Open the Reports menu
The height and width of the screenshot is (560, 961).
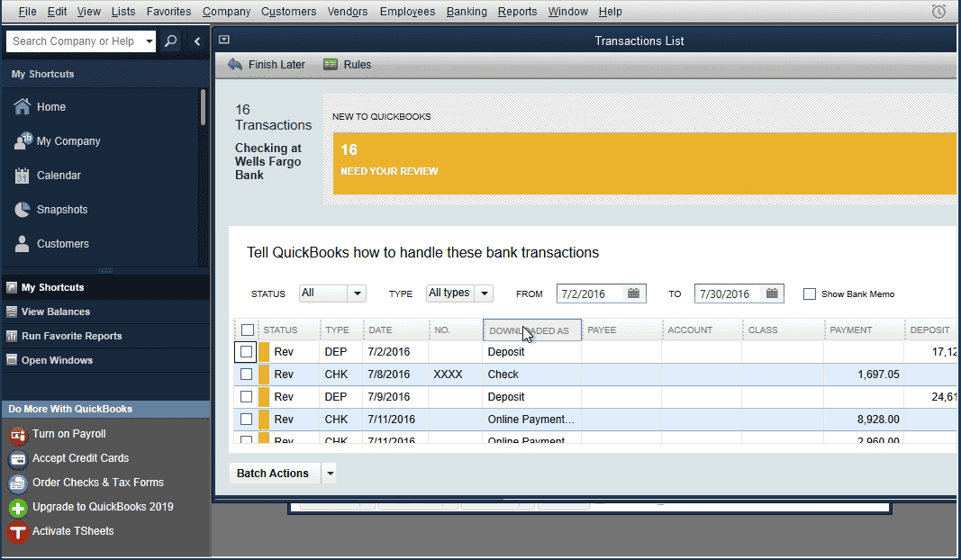517,12
